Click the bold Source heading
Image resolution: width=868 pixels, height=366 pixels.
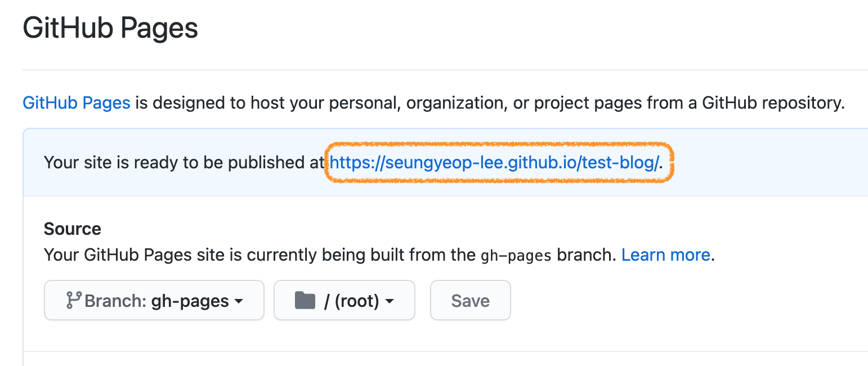(x=73, y=229)
